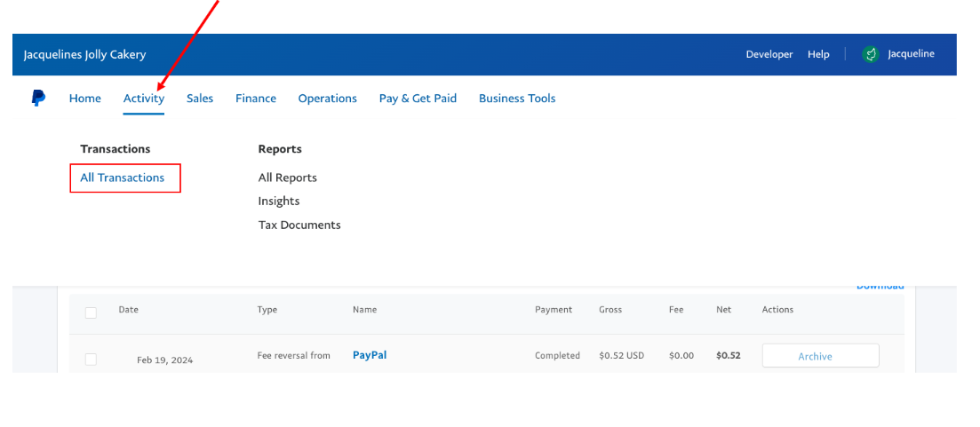Click Jacqueline's profile avatar icon
The width and height of the screenshot is (980, 427).
point(871,54)
